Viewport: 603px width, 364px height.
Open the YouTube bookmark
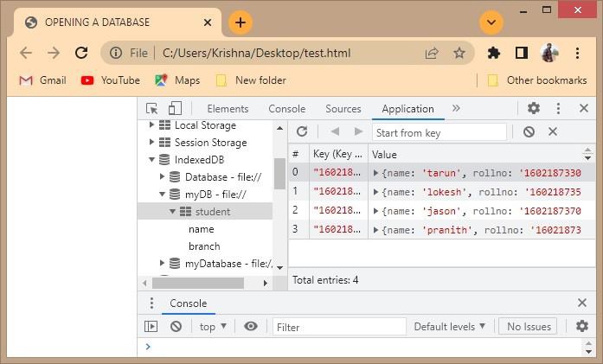(110, 80)
